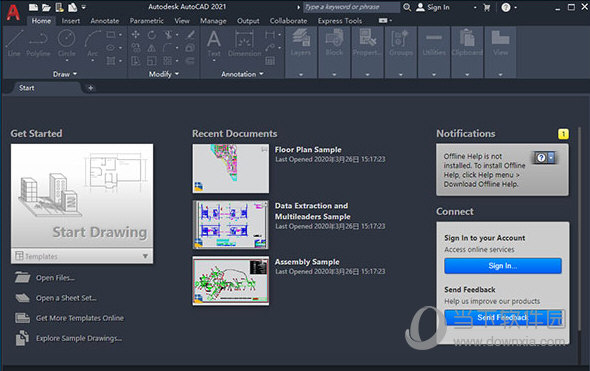Click the blue Sign In... button under Connect
The width and height of the screenshot is (590, 371).
[x=503, y=266]
